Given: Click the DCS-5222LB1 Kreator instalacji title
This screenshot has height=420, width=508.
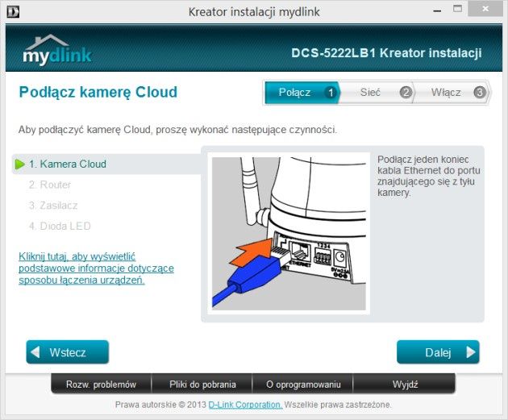Looking at the screenshot, I should coord(386,53).
